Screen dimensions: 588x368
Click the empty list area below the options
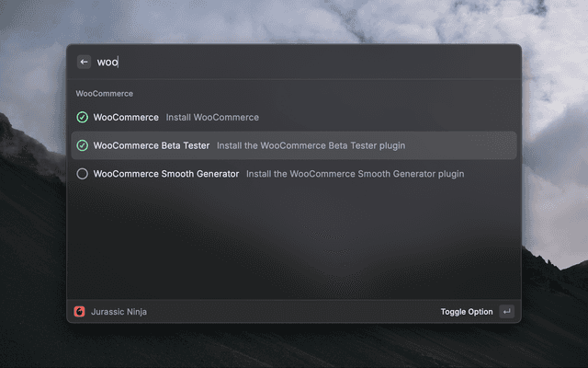[294, 244]
